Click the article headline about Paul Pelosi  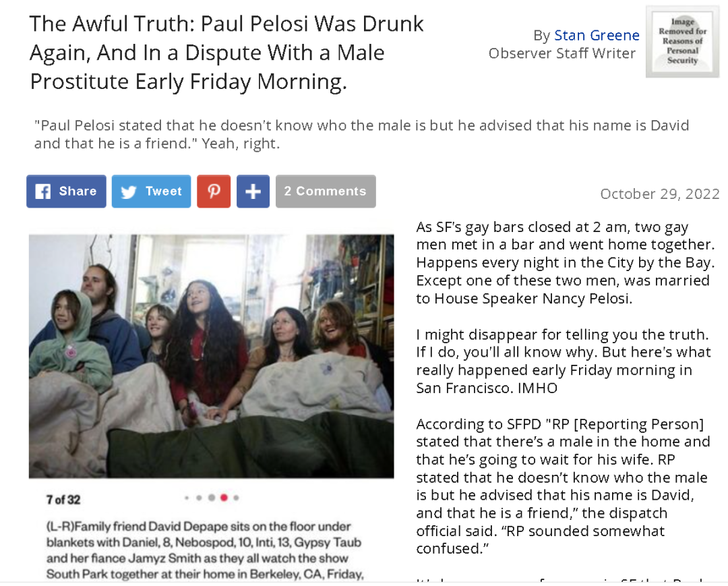coord(226,53)
